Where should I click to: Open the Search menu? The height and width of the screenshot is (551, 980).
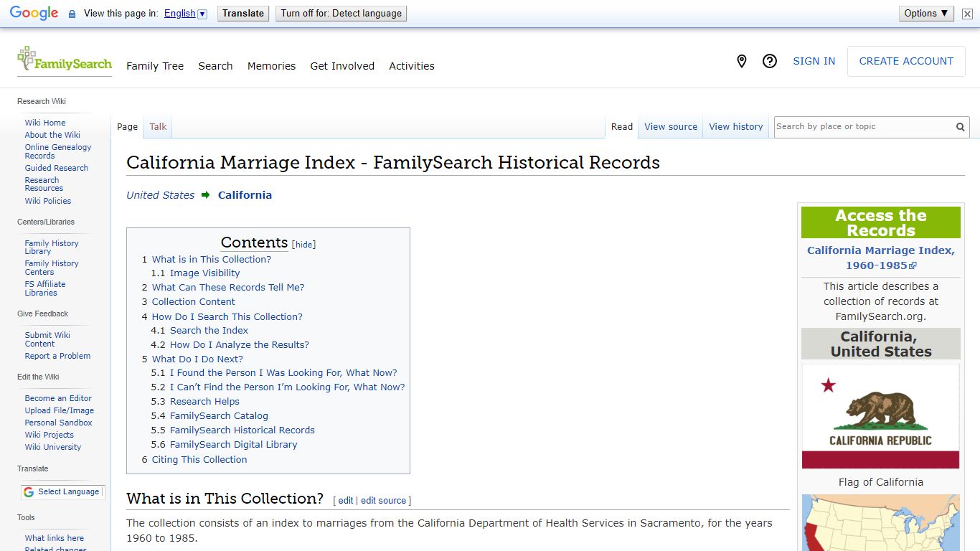point(215,66)
